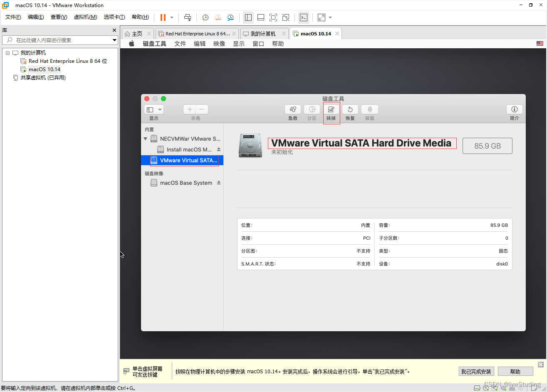This screenshot has height=392, width=547.
Task: Select VMware Virtual SATA... disk in sidebar
Action: 182,160
